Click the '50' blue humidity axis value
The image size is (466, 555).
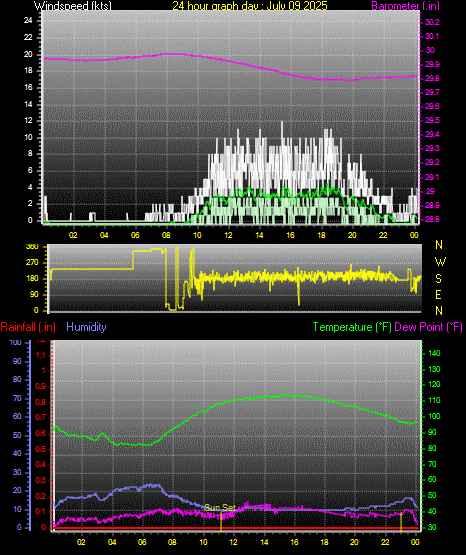(17, 435)
